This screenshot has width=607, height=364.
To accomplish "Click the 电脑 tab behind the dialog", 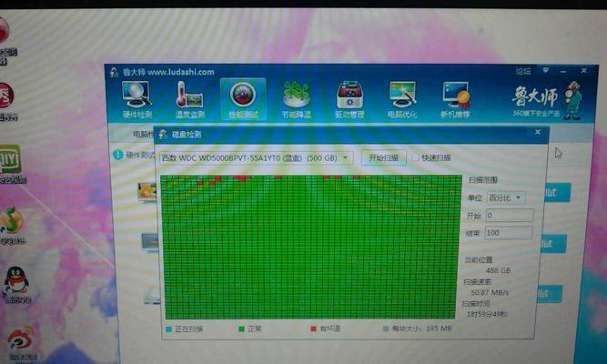I will pyautogui.click(x=143, y=135).
